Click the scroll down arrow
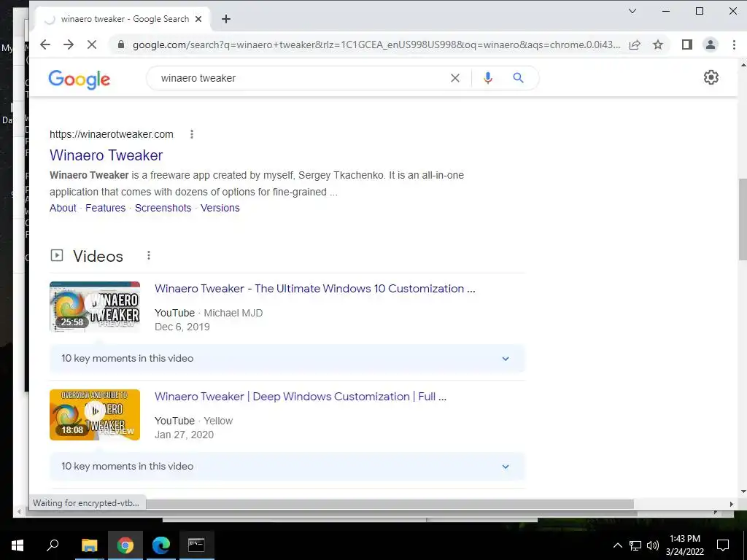This screenshot has width=747, height=560. tap(743, 491)
